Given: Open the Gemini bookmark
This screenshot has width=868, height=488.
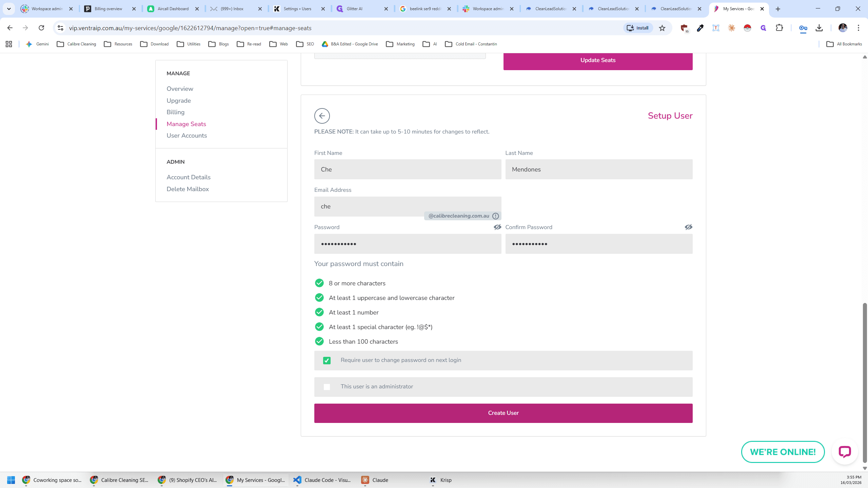Looking at the screenshot, I should 37,44.
